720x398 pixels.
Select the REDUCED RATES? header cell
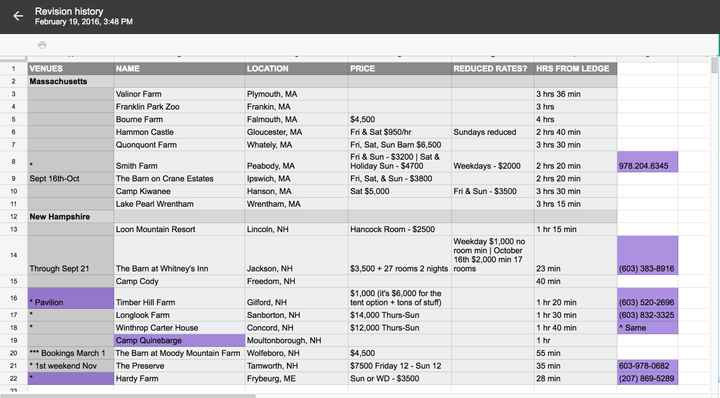(x=493, y=68)
